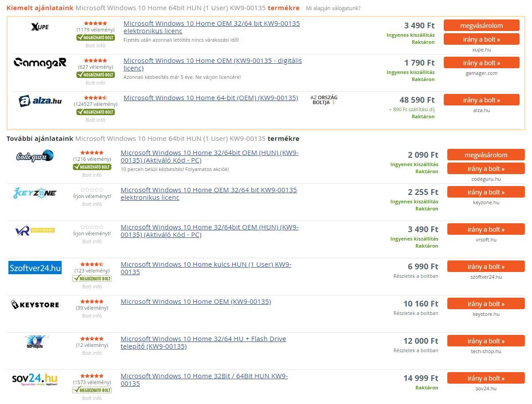Click megvásárolom button for Codeguru offer
The height and width of the screenshot is (404, 532).
(x=486, y=155)
